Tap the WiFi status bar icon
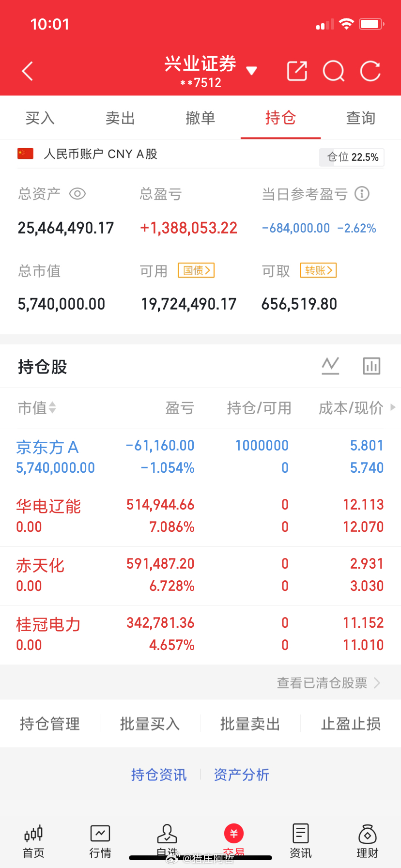 [x=346, y=24]
